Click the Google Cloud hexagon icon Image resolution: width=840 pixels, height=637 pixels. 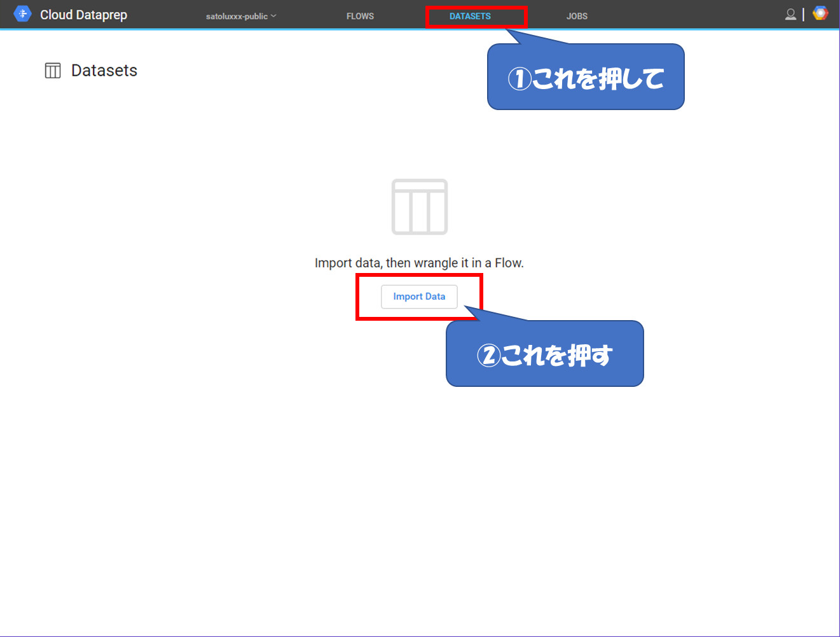tap(820, 13)
